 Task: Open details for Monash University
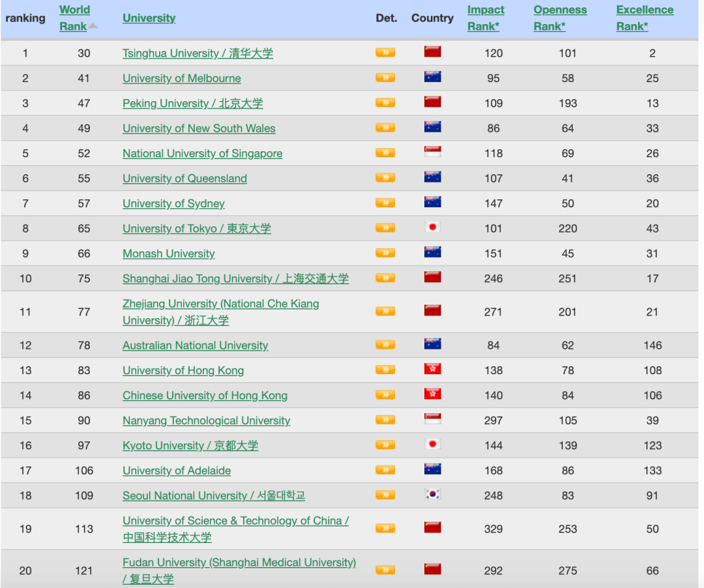[x=385, y=253]
